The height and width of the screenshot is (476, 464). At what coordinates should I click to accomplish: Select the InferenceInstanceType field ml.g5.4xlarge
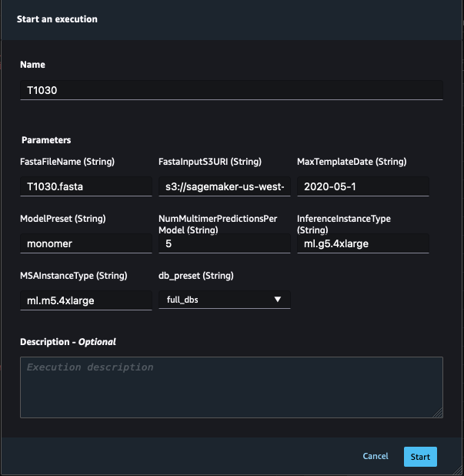pyautogui.click(x=363, y=243)
